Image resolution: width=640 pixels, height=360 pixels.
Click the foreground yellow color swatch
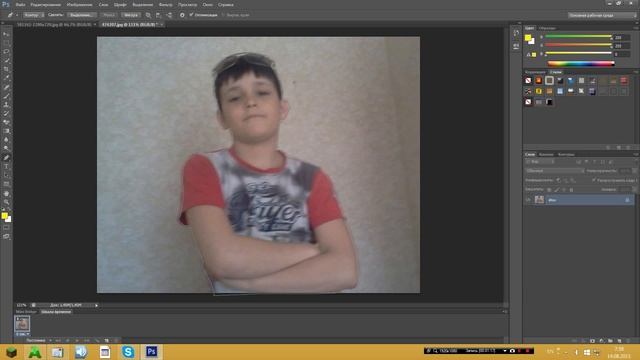528,38
